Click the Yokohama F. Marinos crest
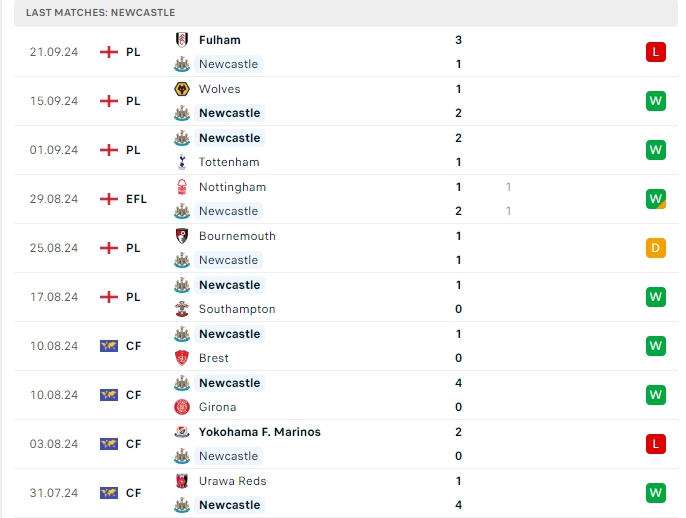This screenshot has width=686, height=518. click(x=182, y=432)
